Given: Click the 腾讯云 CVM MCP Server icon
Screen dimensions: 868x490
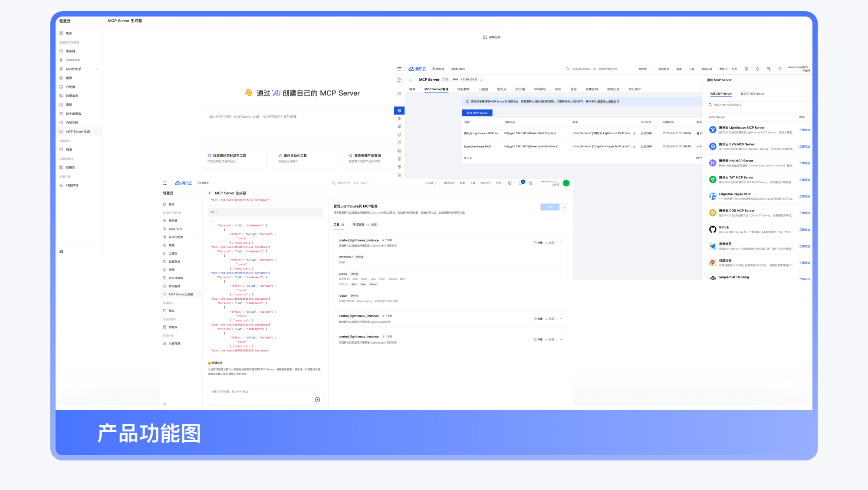Looking at the screenshot, I should point(713,146).
